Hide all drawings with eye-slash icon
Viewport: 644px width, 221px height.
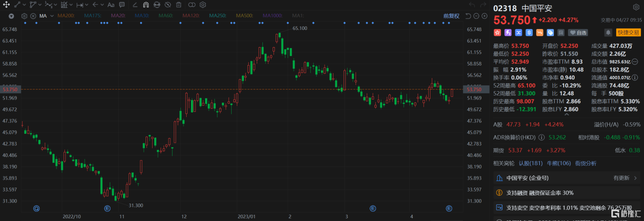click(x=168, y=5)
